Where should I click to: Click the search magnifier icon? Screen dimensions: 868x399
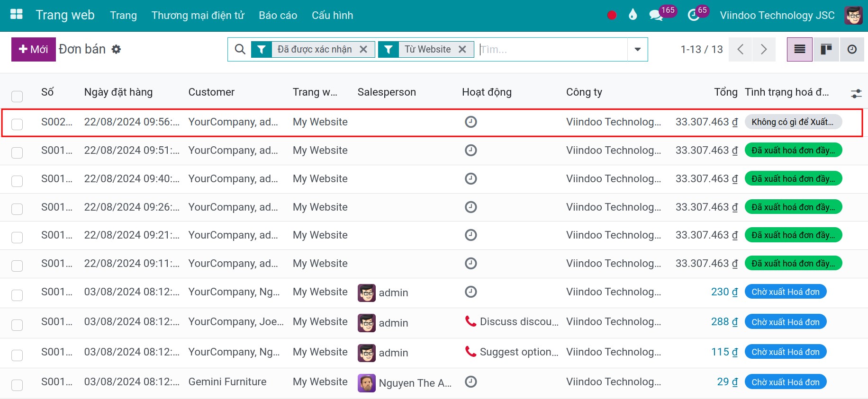click(x=240, y=49)
